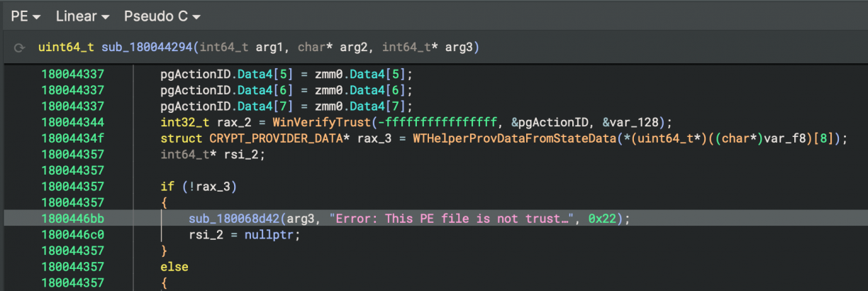Screen dimensions: 868x291
Task: Click the 0x22 constant argument
Action: pos(602,219)
